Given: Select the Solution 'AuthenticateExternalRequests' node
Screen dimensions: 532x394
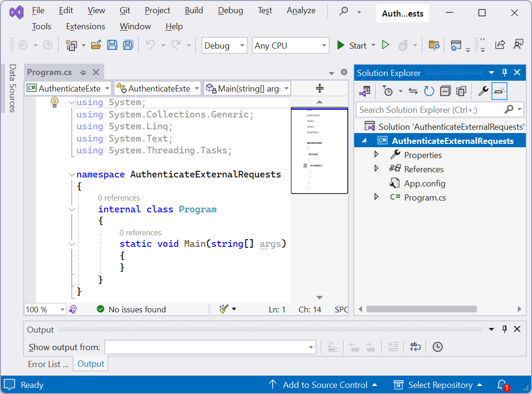Looking at the screenshot, I should (x=444, y=126).
